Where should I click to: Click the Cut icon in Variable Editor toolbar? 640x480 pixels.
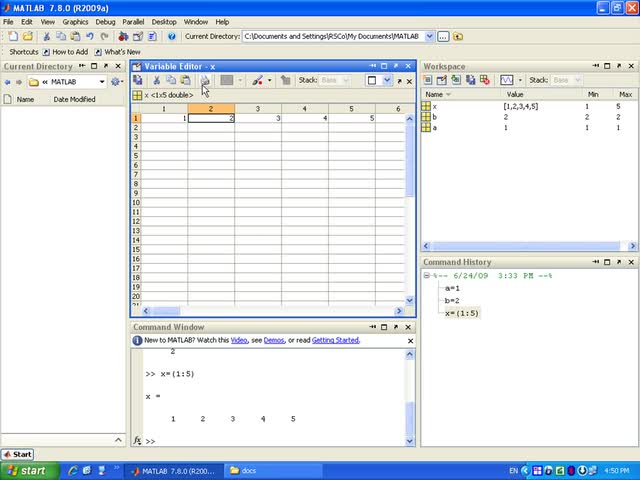click(156, 80)
